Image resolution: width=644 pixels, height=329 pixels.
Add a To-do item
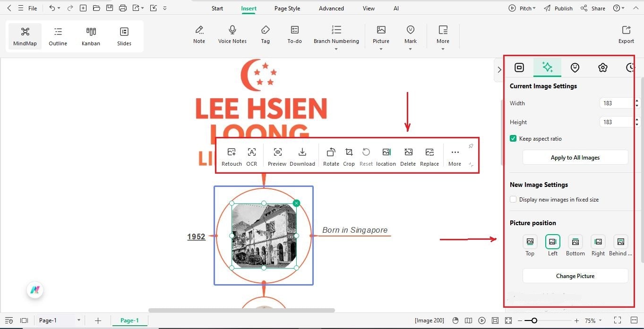[x=294, y=35]
